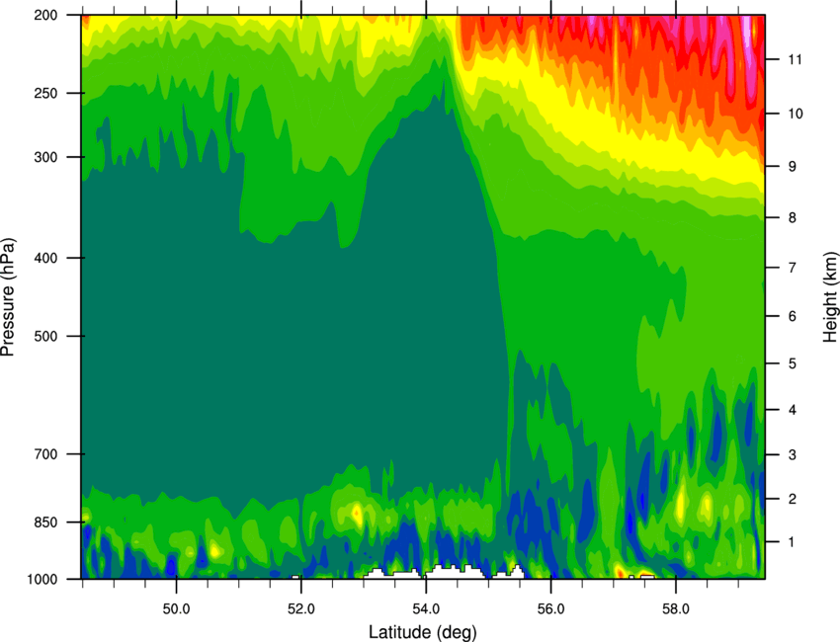This screenshot has width=840, height=642.
Task: Click the 3 km height label
Action: click(x=793, y=454)
